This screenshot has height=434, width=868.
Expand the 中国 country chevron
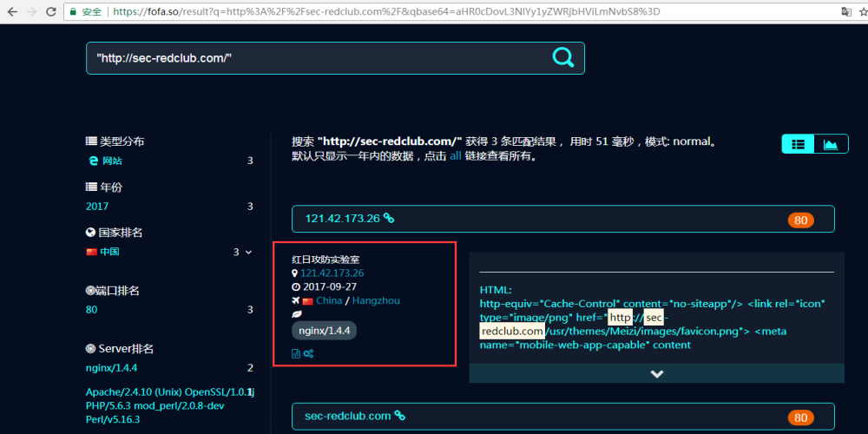248,253
